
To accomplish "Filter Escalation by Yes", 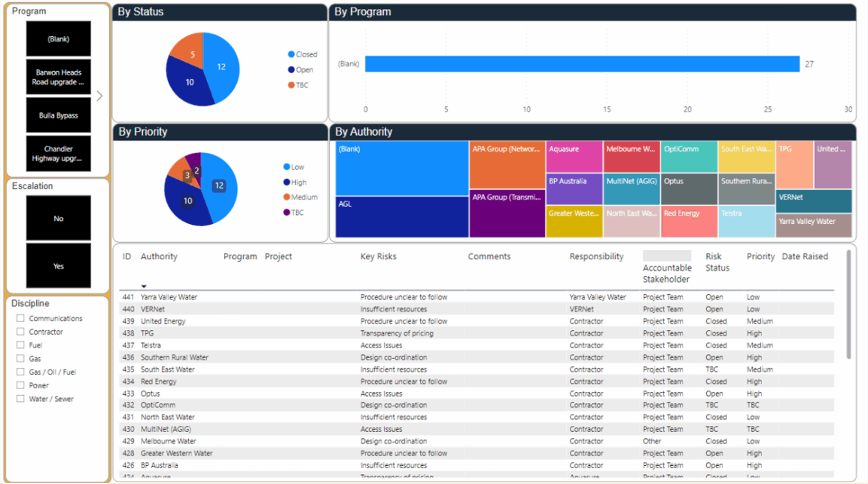I will (58, 266).
